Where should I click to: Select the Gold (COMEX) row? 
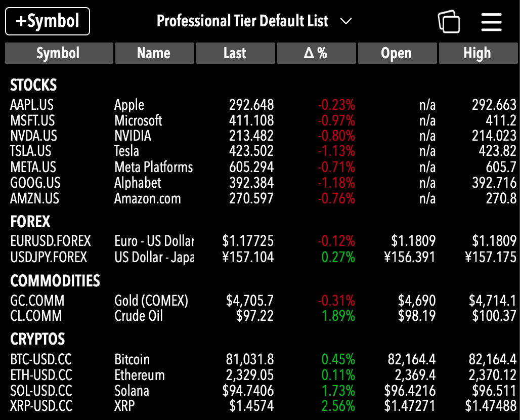[x=263, y=301]
